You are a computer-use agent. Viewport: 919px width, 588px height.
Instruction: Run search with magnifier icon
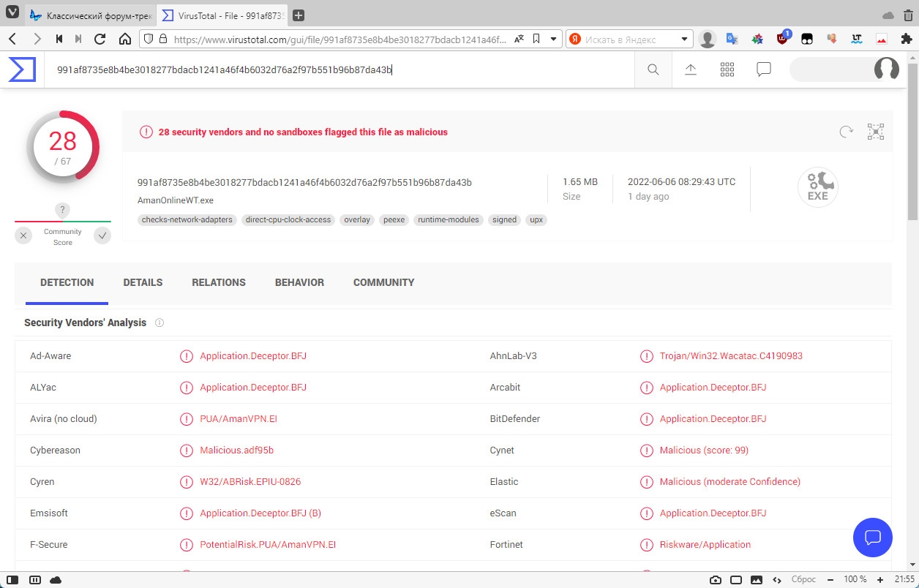(x=653, y=69)
